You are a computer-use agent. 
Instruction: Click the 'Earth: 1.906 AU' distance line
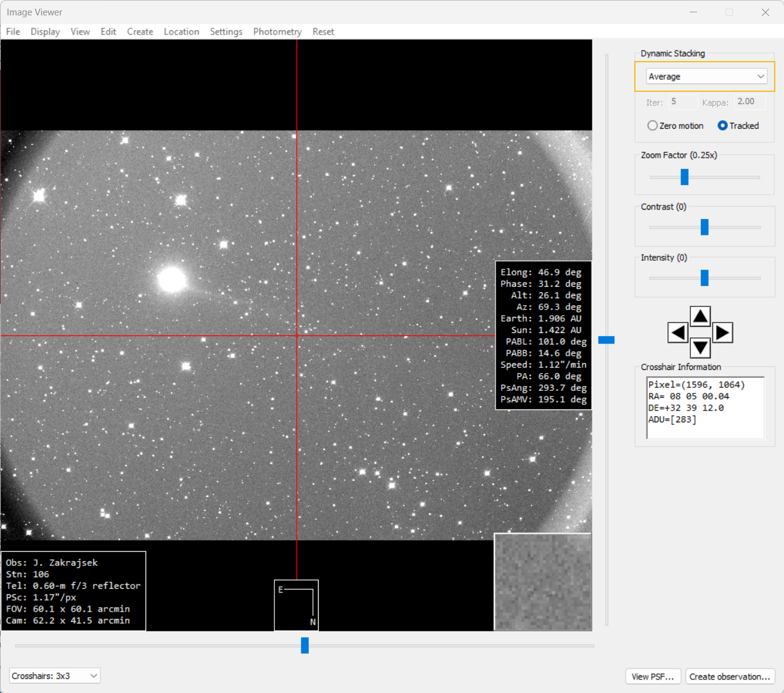[x=541, y=318]
